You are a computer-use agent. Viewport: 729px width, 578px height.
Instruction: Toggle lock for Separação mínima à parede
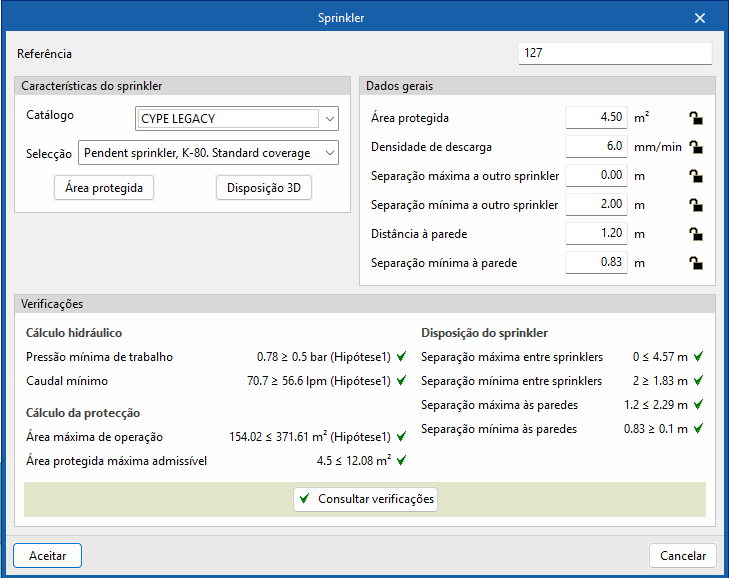tap(696, 263)
